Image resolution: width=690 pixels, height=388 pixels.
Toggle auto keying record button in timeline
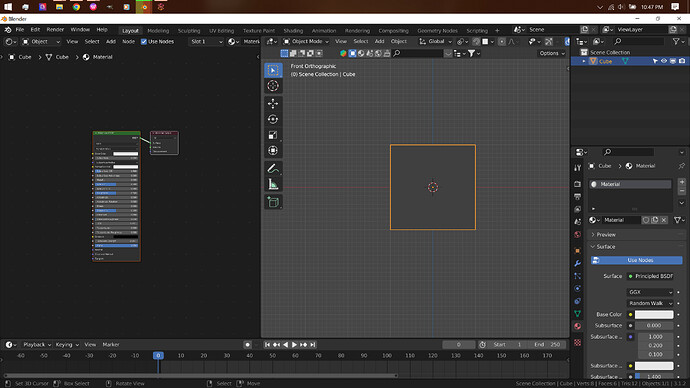tap(247, 344)
